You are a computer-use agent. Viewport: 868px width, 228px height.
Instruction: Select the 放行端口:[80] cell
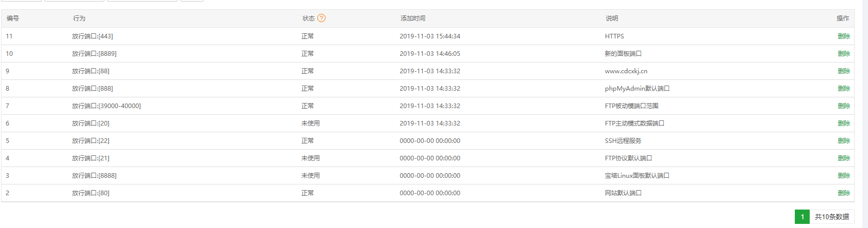tap(91, 193)
